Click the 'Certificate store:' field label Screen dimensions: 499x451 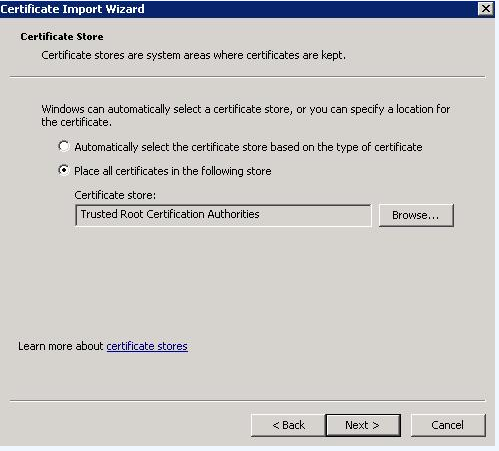tap(115, 195)
